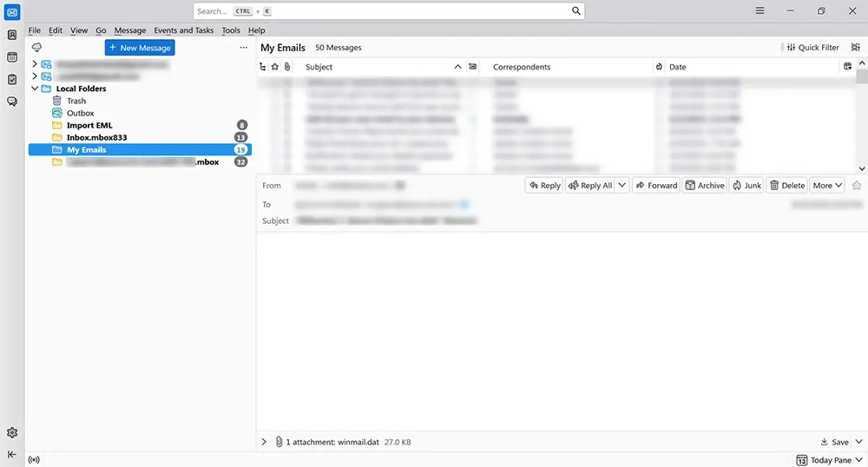
Task: Open the Help menu
Action: click(x=256, y=30)
